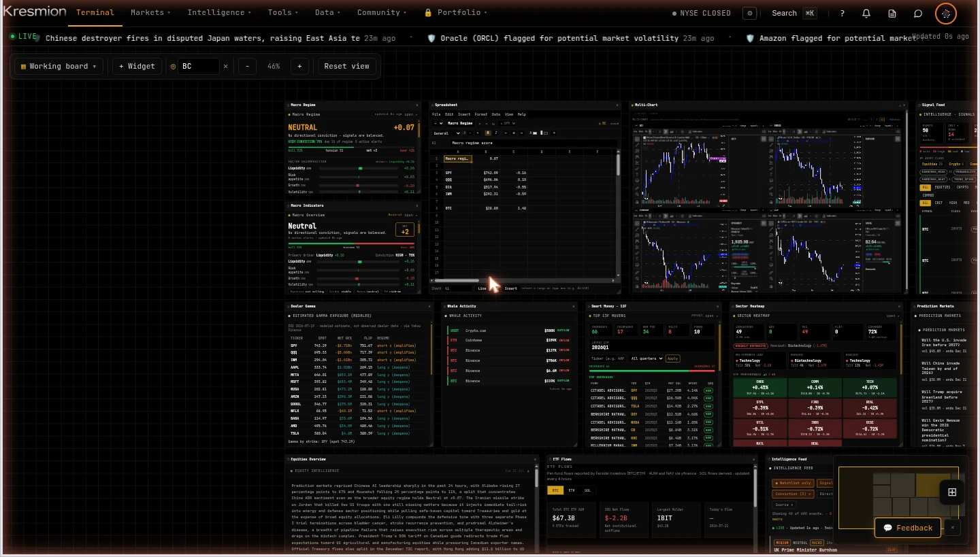
Task: Click the settings gear next to NYSE CLOSED
Action: pos(750,13)
